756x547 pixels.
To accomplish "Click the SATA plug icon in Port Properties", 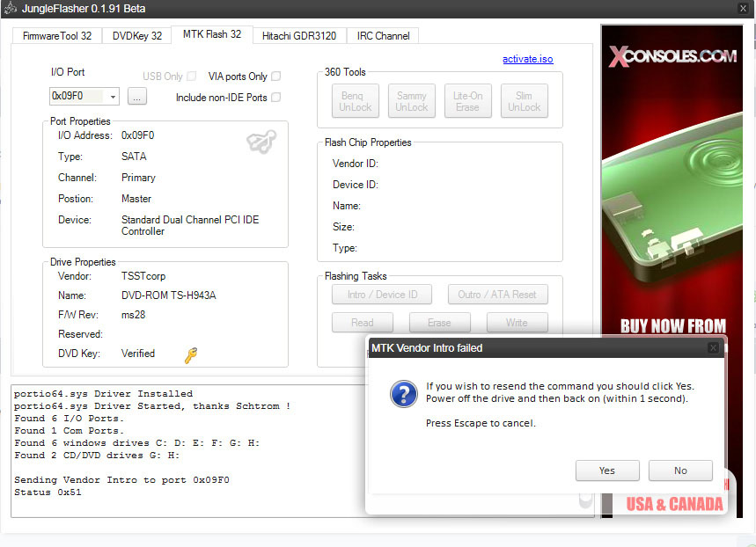I will [261, 142].
